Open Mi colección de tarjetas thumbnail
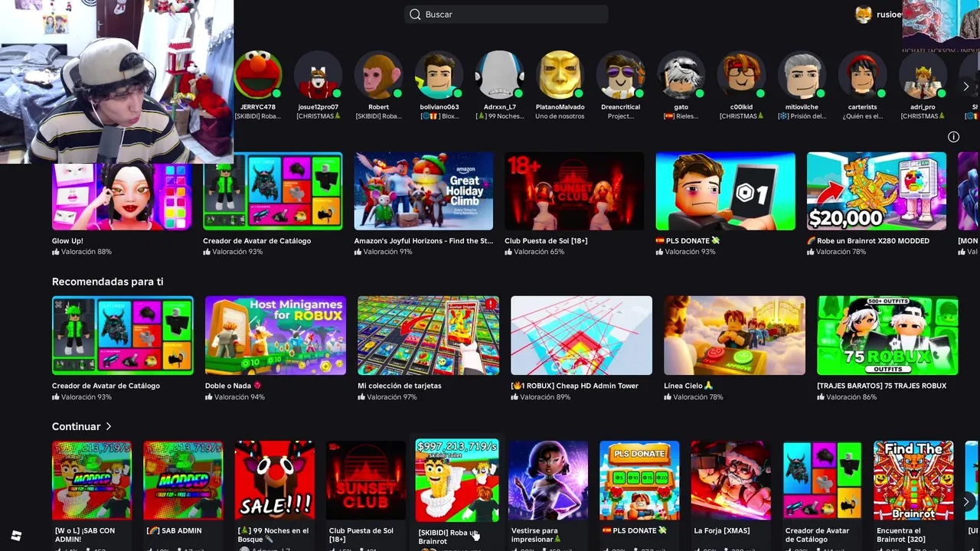 click(428, 335)
